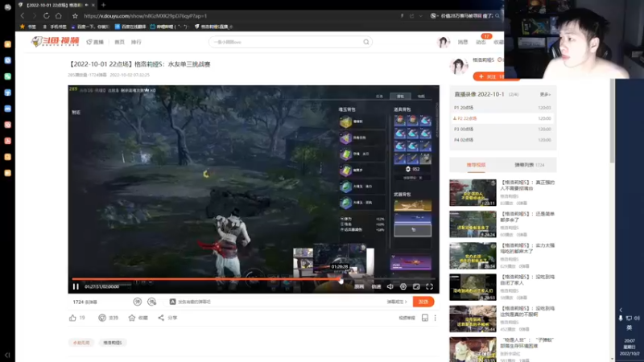Open the 直播 live nav item
The image size is (644, 362).
point(95,42)
